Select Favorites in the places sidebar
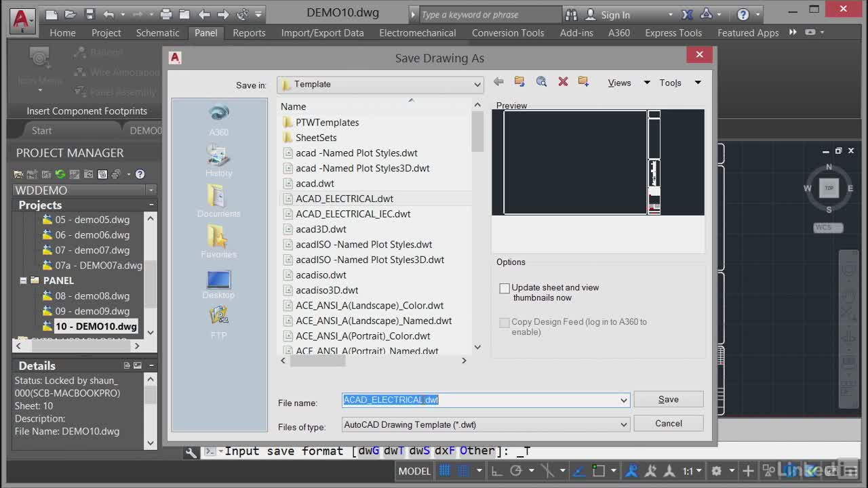 click(218, 243)
